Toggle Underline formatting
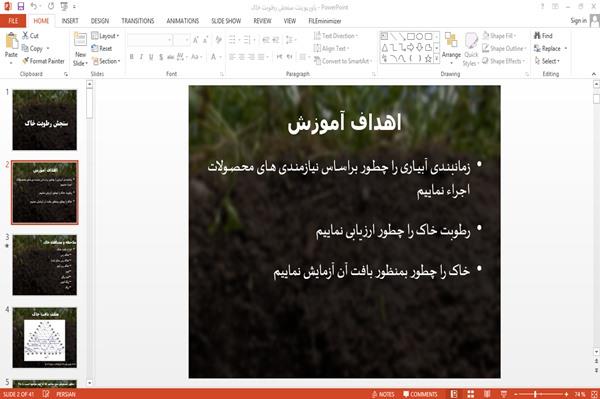The height and width of the screenshot is (399, 600). 151,57
